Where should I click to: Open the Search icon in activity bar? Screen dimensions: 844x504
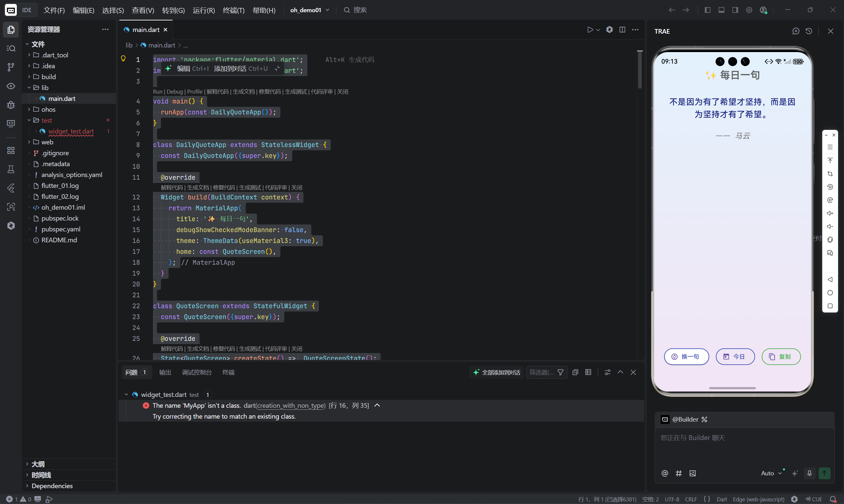click(11, 48)
